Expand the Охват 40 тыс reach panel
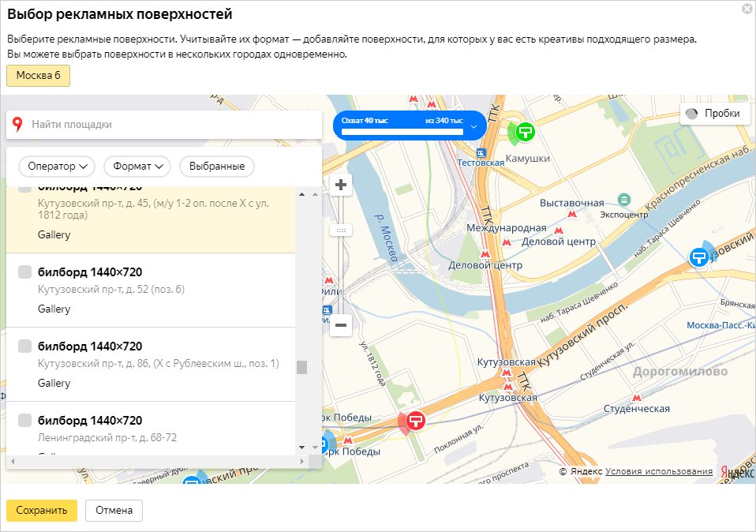The image size is (756, 532). [473, 126]
